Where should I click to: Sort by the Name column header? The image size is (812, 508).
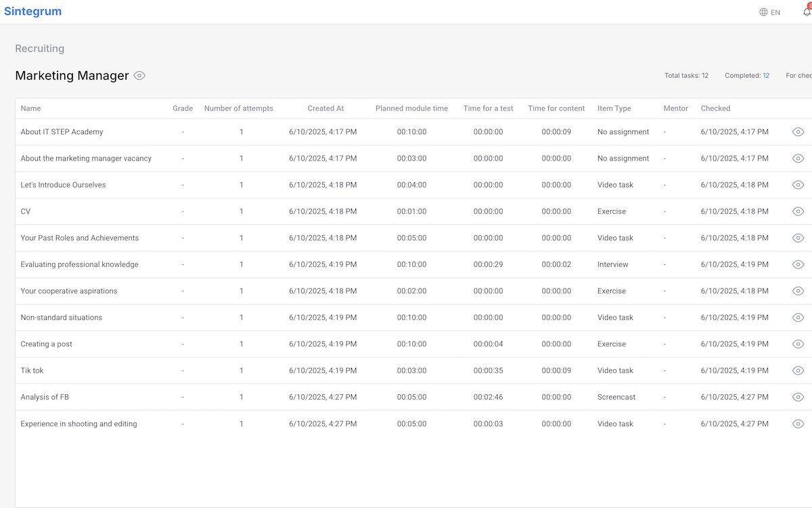30,108
